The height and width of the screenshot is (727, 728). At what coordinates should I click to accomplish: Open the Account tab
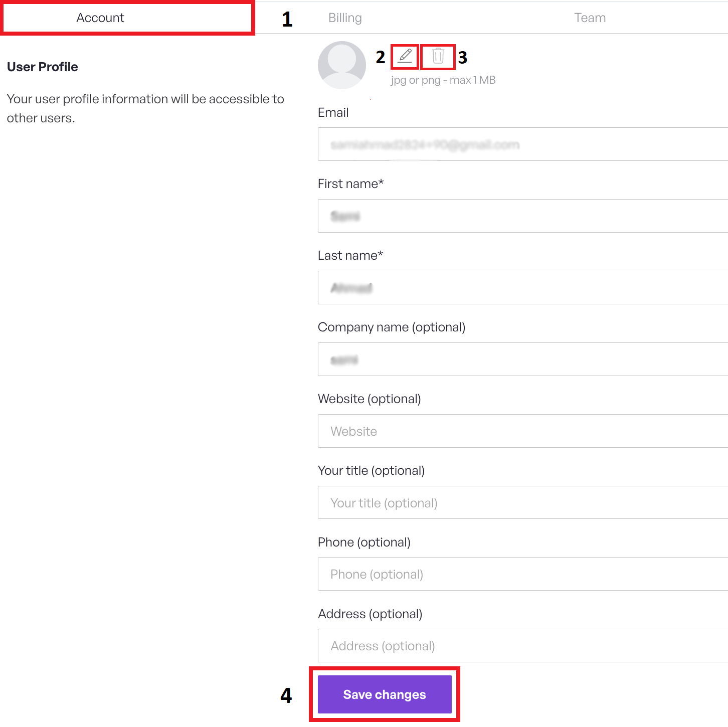point(100,18)
